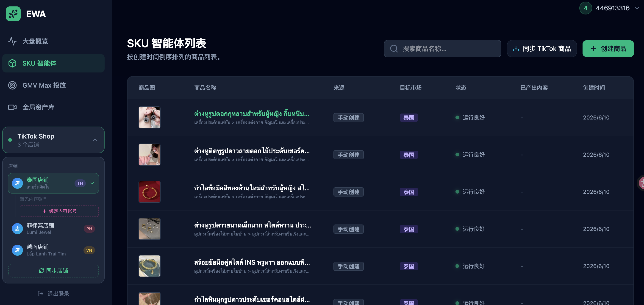The height and width of the screenshot is (305, 644).
Task: Click the blue 店 avatar of 泰国店铺
Action: 17,183
